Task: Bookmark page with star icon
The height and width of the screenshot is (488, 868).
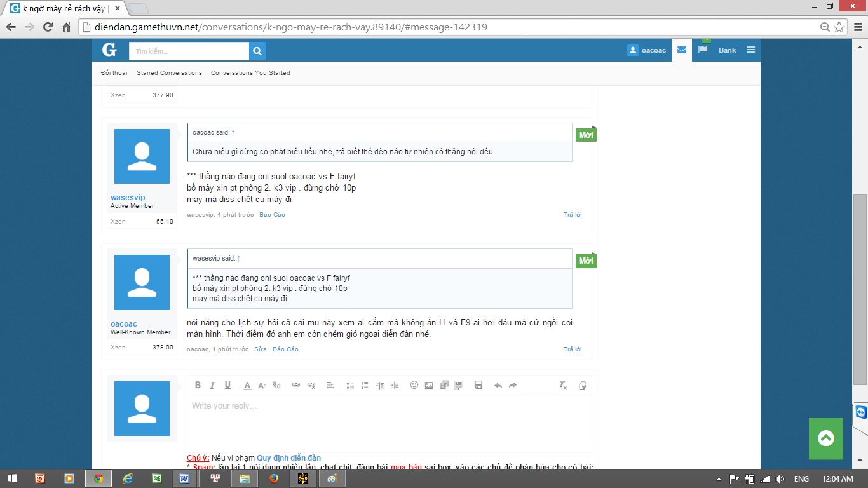Action: coord(839,27)
